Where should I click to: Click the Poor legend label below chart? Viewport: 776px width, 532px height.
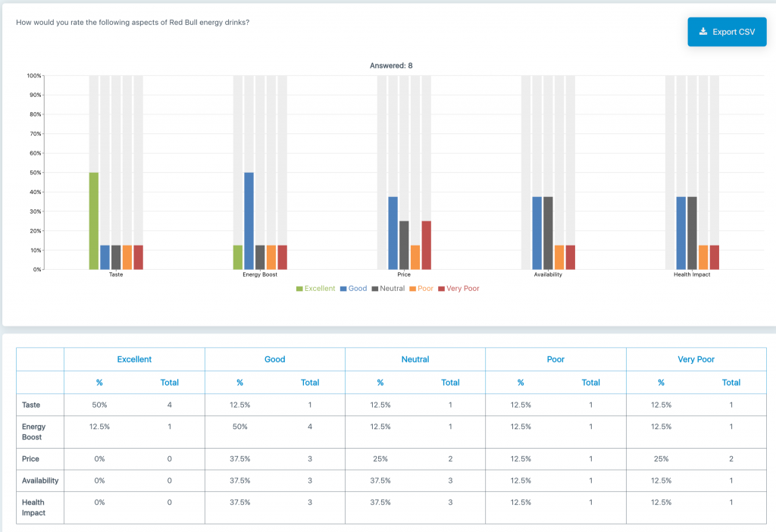click(425, 289)
